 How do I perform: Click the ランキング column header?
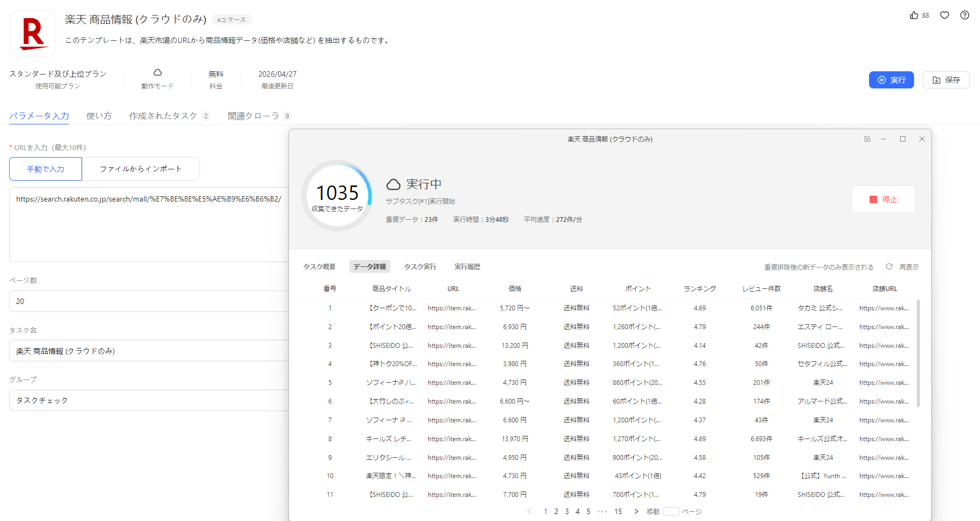(700, 288)
